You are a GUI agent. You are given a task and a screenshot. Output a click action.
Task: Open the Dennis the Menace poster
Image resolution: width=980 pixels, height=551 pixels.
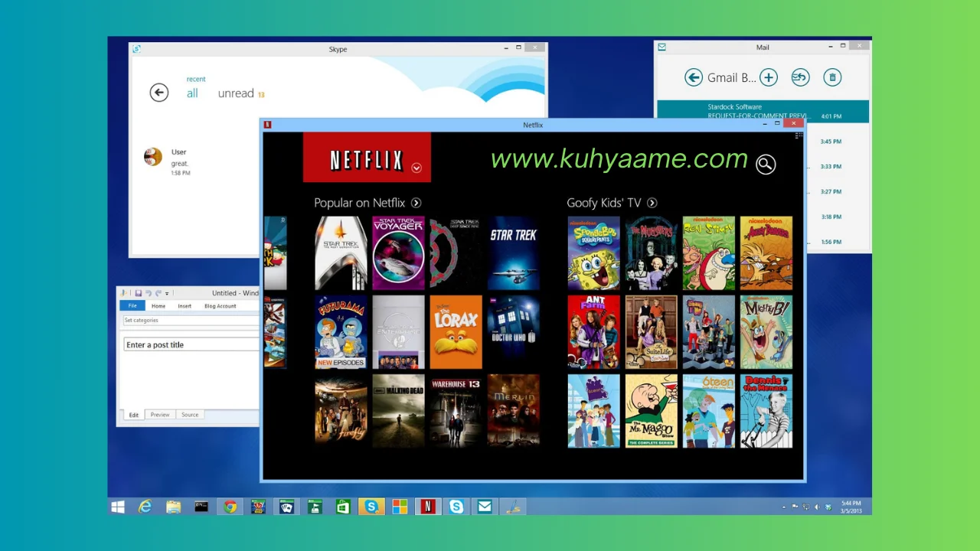click(766, 411)
